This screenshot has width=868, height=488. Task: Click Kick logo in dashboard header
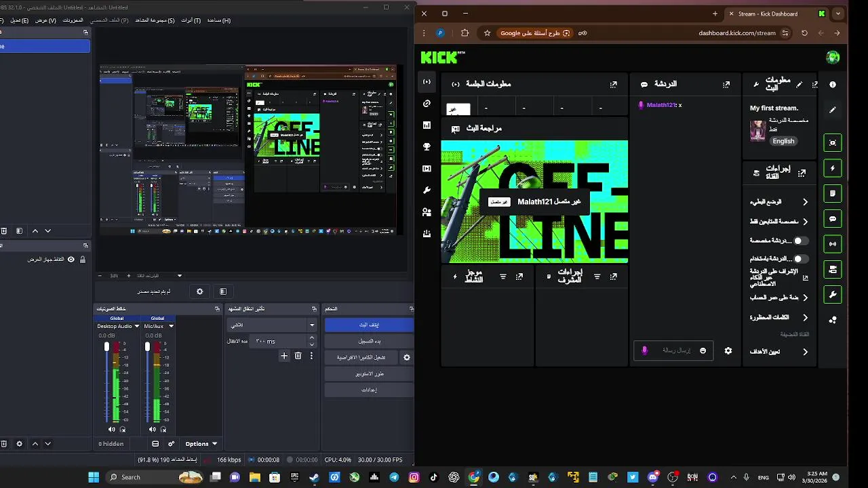click(443, 58)
